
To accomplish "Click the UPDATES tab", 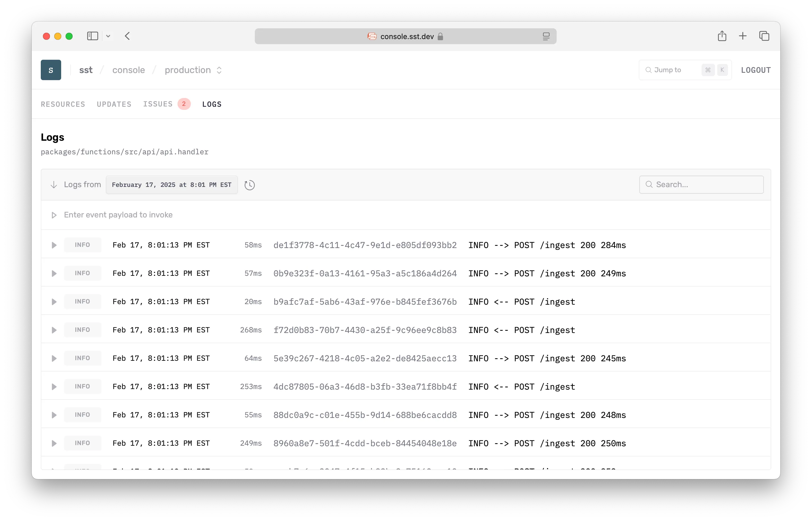I will coord(114,104).
